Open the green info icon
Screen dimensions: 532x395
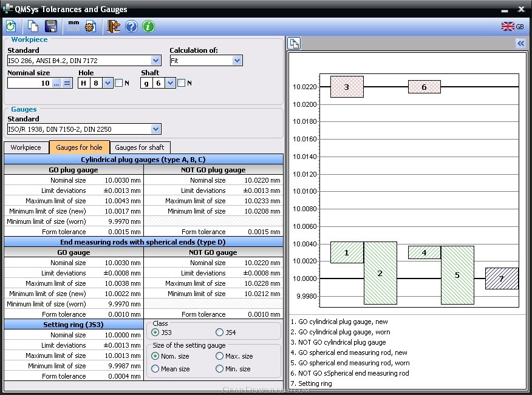(148, 27)
